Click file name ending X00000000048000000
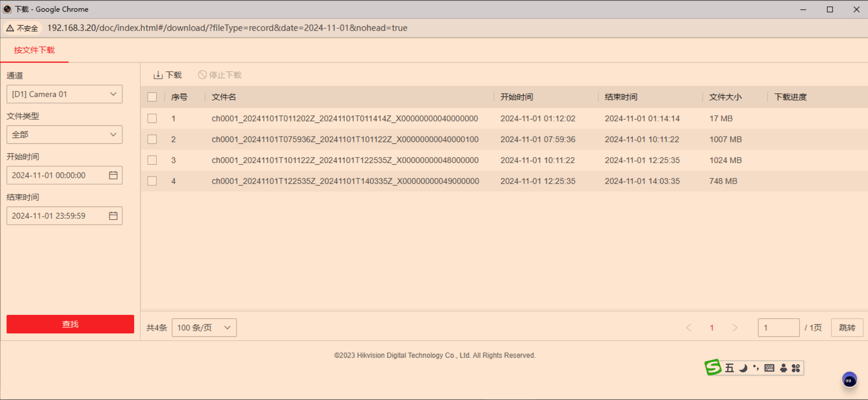Screen dimensions: 868x400 345,160
